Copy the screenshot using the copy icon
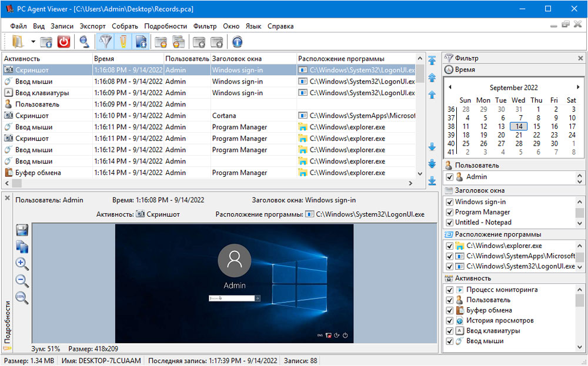 22,247
